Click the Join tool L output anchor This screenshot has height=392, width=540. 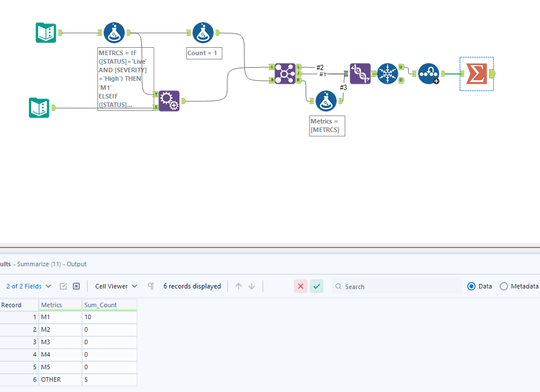(x=298, y=67)
